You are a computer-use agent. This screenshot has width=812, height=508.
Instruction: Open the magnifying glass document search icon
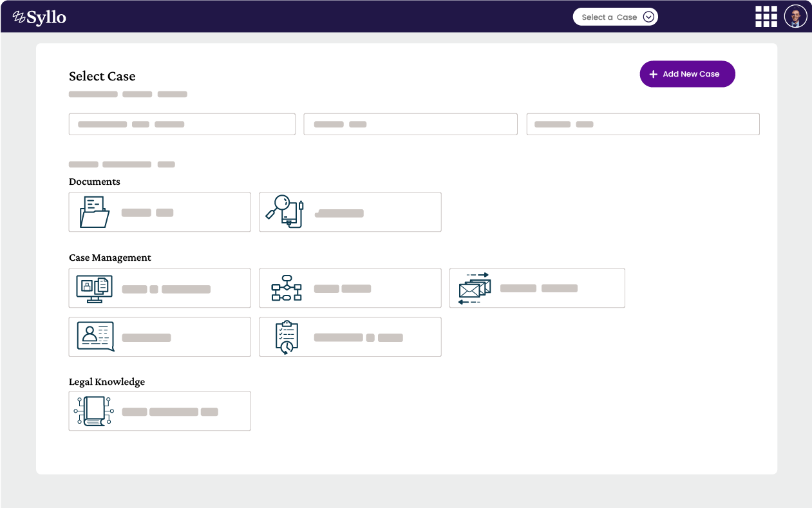pyautogui.click(x=285, y=212)
